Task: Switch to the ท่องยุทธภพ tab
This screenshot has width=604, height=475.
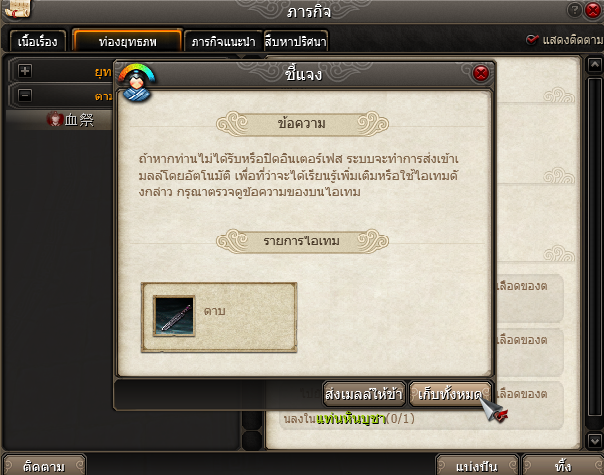Action: tap(127, 40)
